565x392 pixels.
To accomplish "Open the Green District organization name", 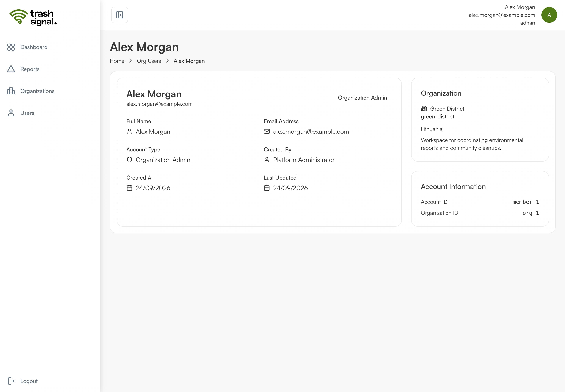I will [x=447, y=109].
